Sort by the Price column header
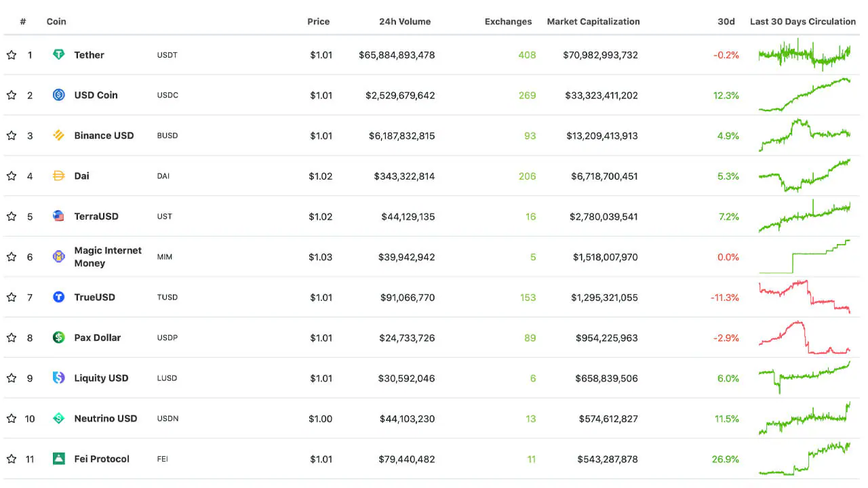Image resolution: width=868 pixels, height=488 pixels. [318, 22]
